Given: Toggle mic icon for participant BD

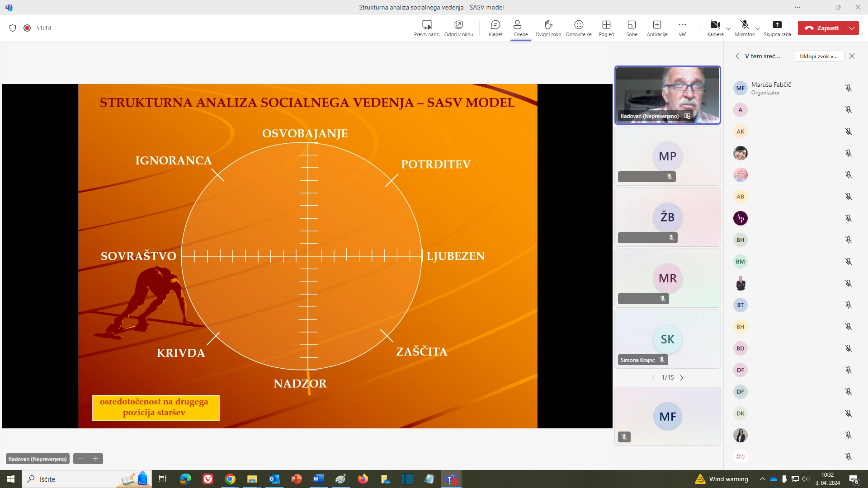Looking at the screenshot, I should pyautogui.click(x=849, y=348).
